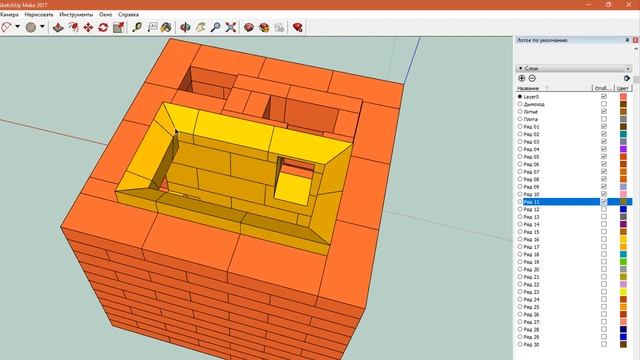Select the Ряд 30 layer name
This screenshot has width=640, height=360.
point(531,344)
